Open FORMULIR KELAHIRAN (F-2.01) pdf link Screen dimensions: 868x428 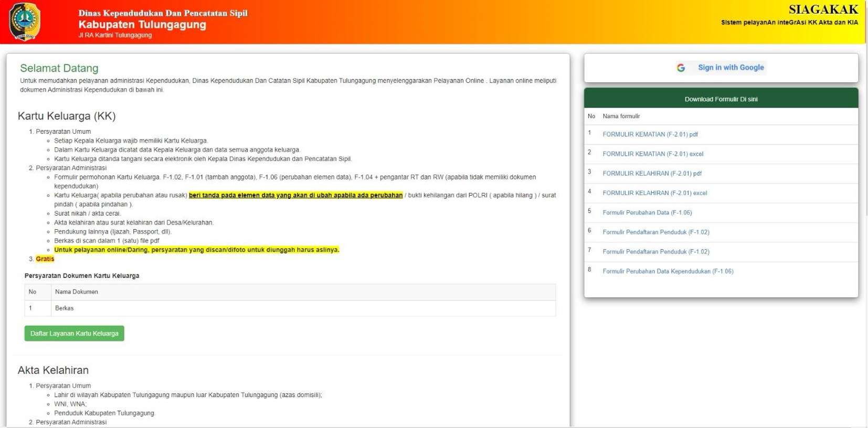click(x=652, y=173)
